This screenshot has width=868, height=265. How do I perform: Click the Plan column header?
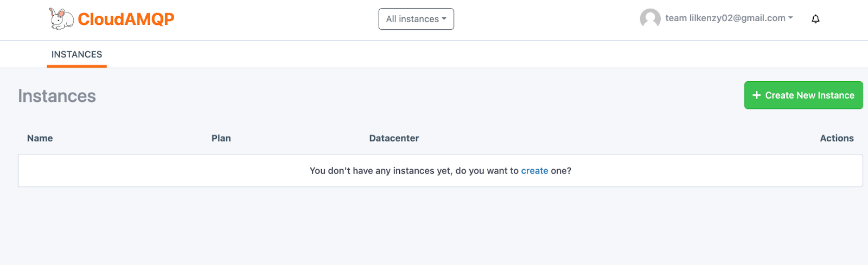click(x=221, y=138)
